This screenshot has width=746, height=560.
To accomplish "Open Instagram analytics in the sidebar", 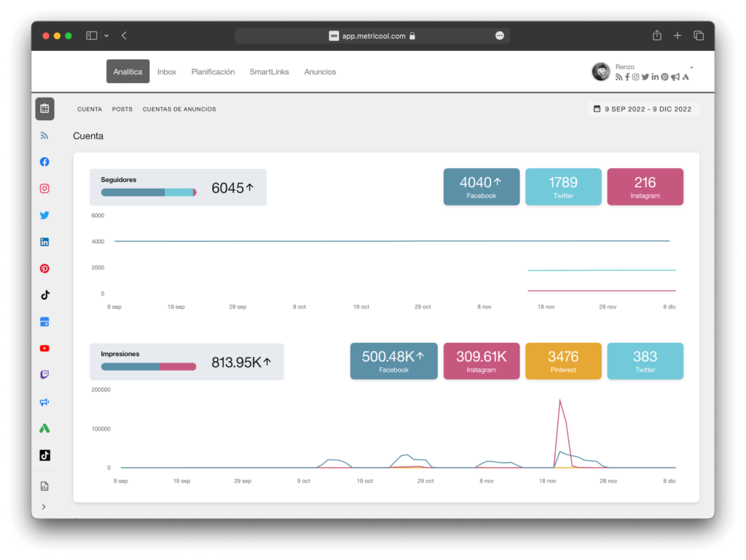I will pos(44,189).
